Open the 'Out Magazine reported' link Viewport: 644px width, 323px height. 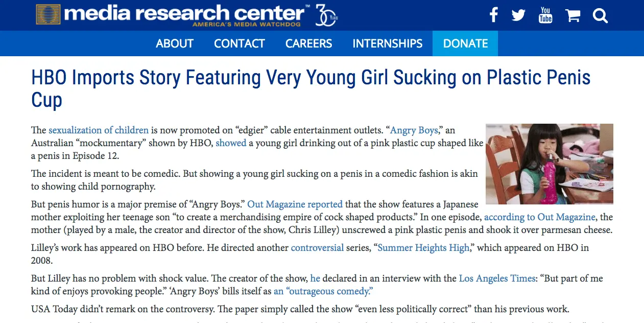click(x=295, y=204)
